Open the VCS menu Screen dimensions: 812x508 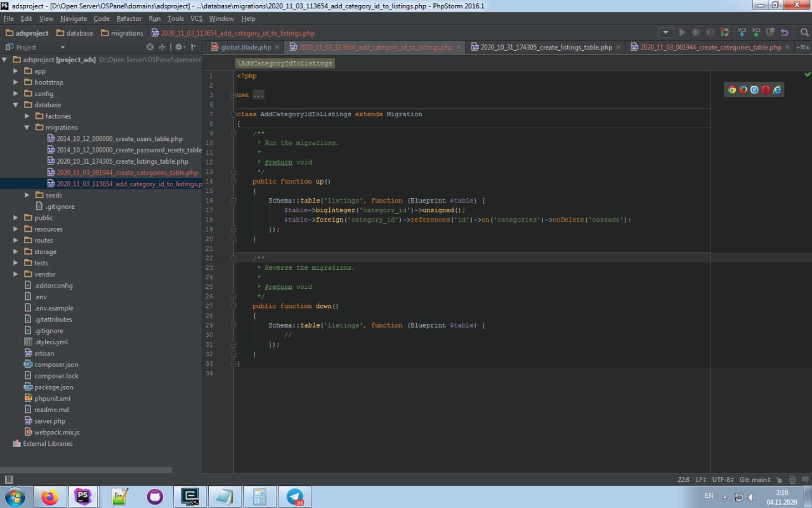pyautogui.click(x=196, y=19)
